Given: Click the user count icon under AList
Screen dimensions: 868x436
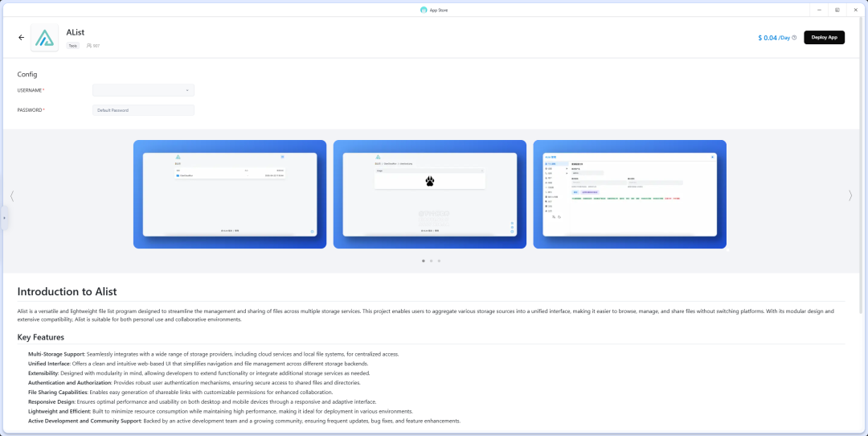Looking at the screenshot, I should [89, 46].
